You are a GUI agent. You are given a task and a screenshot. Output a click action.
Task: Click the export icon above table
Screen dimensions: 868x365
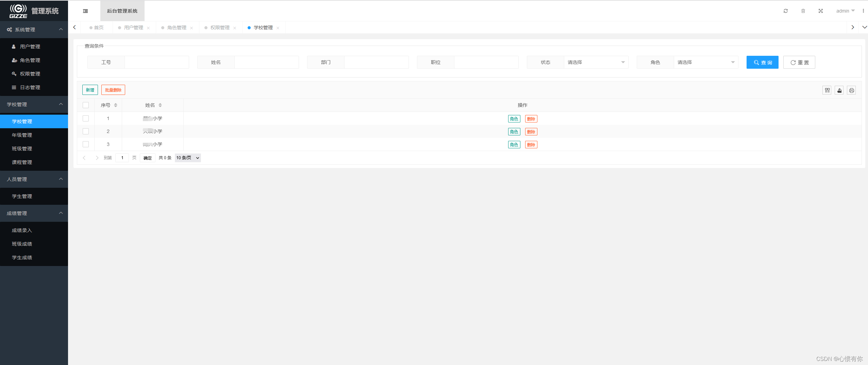[x=839, y=90]
